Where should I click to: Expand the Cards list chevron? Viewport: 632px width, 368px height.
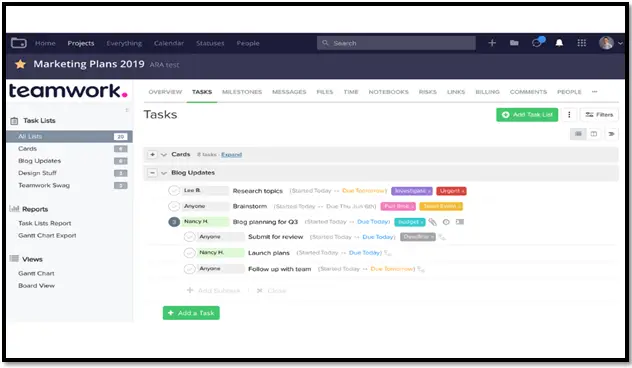point(164,154)
